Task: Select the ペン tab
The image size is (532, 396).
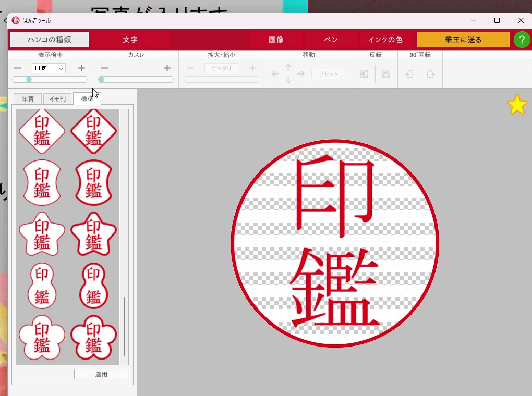Action: tap(331, 40)
